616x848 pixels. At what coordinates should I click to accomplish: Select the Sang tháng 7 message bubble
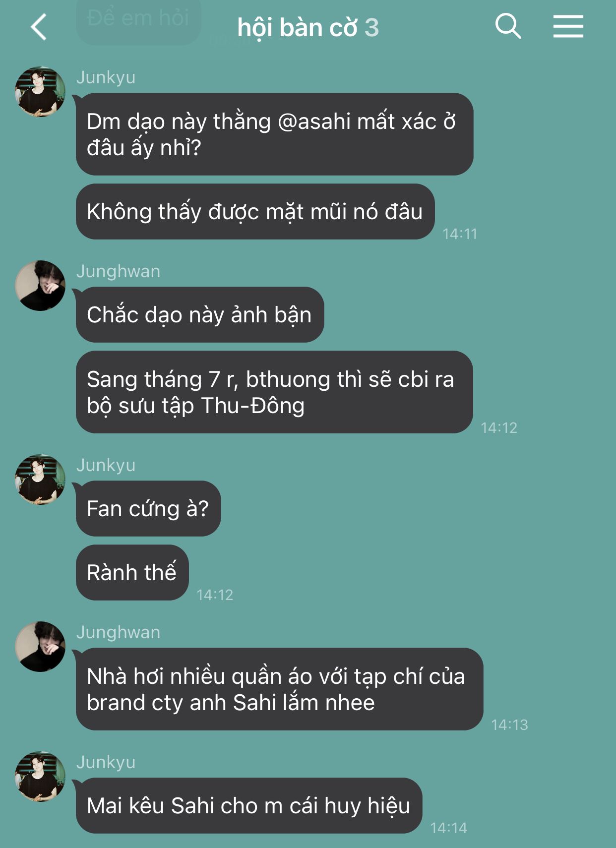pyautogui.click(x=274, y=392)
